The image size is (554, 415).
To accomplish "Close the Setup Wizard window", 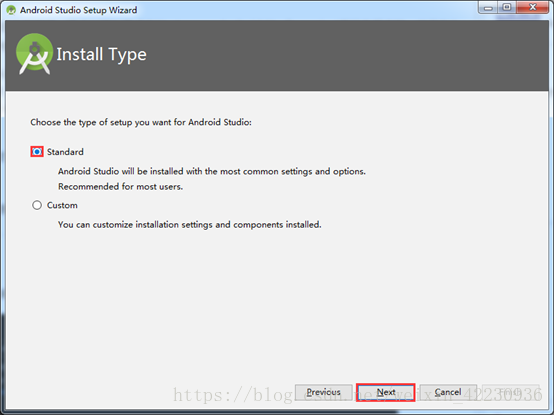I will pyautogui.click(x=533, y=7).
